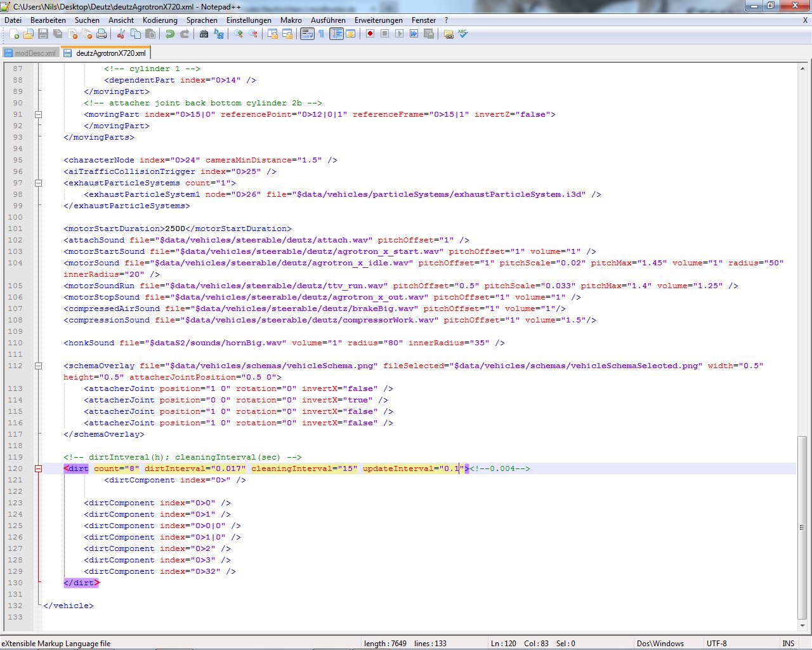The image size is (812, 650).
Task: Click the spell-check ABC icon
Action: 463,34
